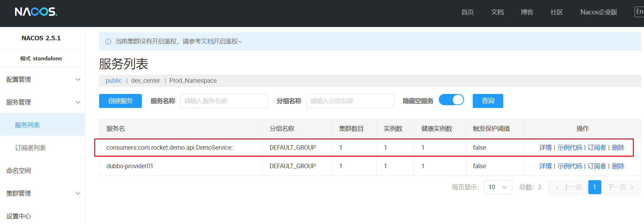Click the info icon in auth notice
This screenshot has width=644, height=224.
108,42
